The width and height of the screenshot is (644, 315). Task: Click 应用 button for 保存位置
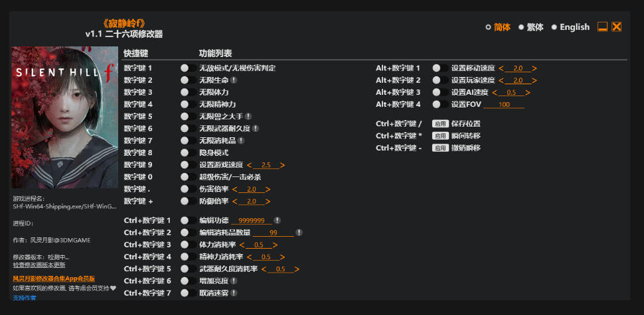point(440,124)
